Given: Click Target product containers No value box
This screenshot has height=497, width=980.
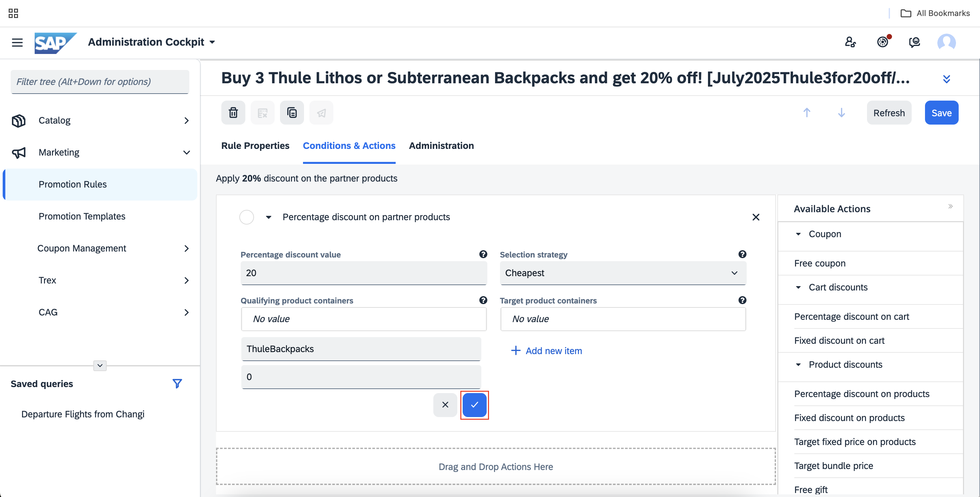Looking at the screenshot, I should tap(623, 319).
